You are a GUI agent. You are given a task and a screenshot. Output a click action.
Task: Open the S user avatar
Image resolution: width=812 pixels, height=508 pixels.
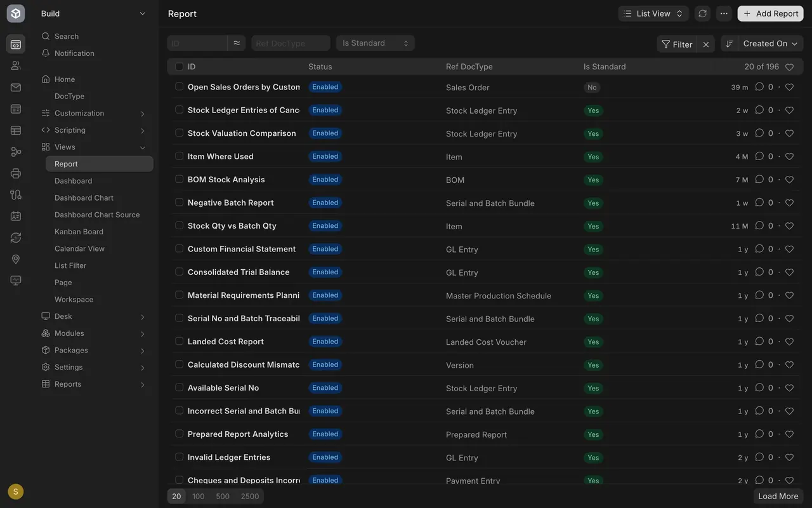pyautogui.click(x=16, y=491)
